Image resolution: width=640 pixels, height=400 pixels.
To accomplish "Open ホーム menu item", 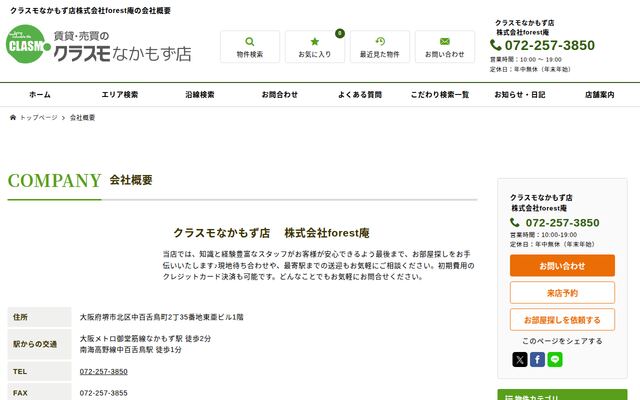I will click(x=40, y=95).
